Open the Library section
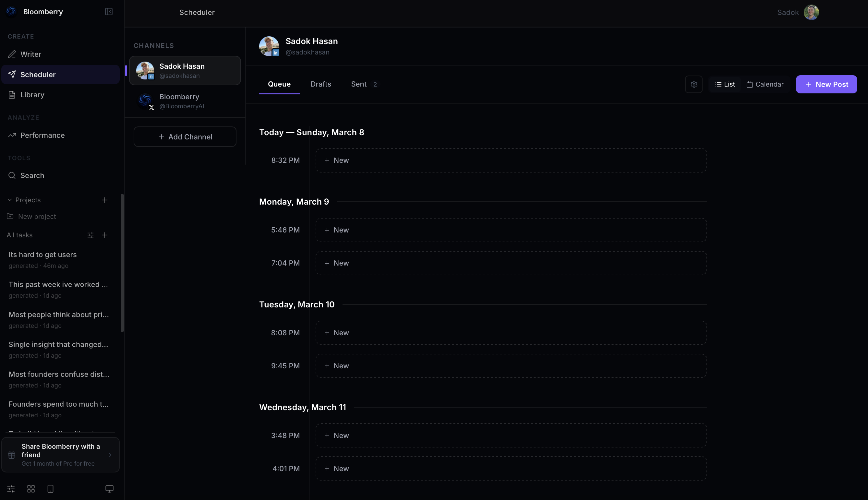This screenshot has width=868, height=500. tap(60, 95)
